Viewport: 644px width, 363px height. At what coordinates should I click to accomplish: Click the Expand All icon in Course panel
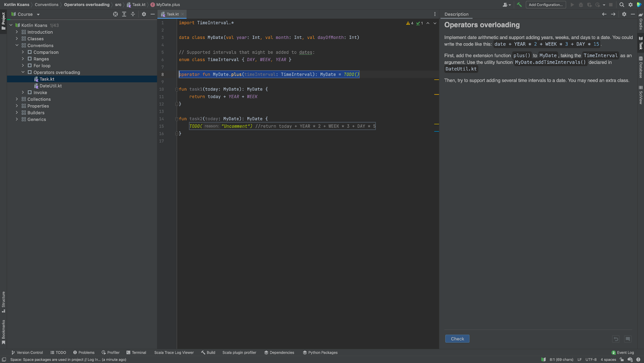pos(124,14)
